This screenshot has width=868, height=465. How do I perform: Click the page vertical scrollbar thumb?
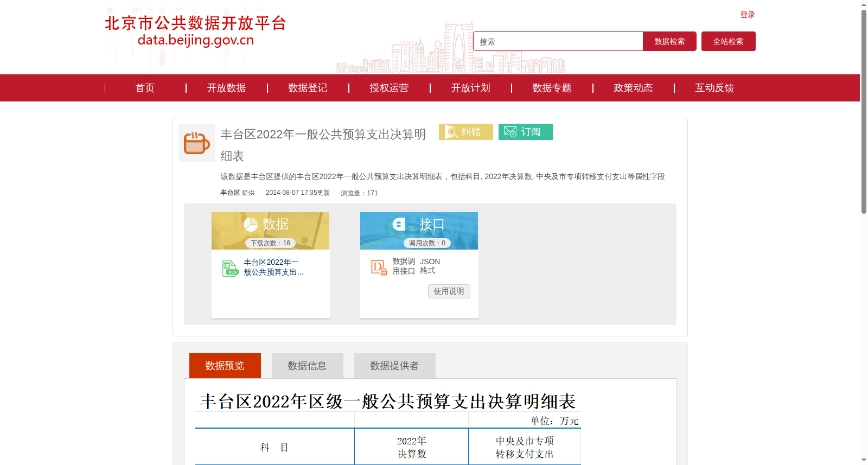coord(864,111)
